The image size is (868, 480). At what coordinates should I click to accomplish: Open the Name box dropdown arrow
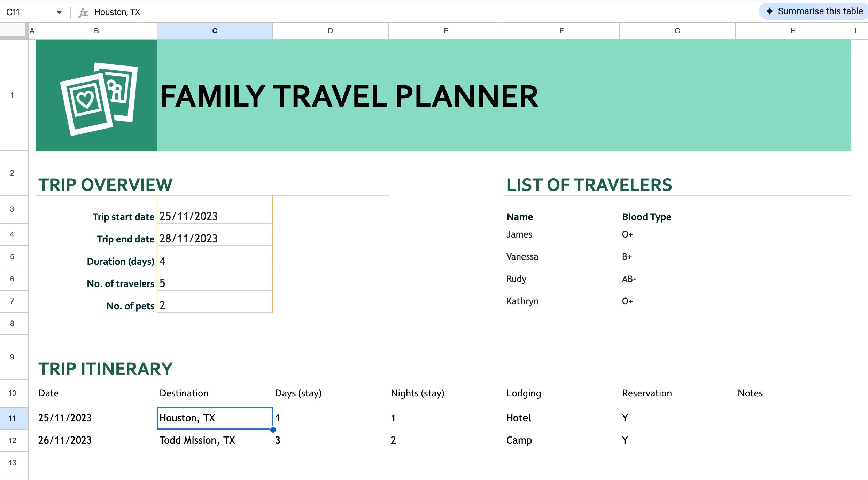59,13
